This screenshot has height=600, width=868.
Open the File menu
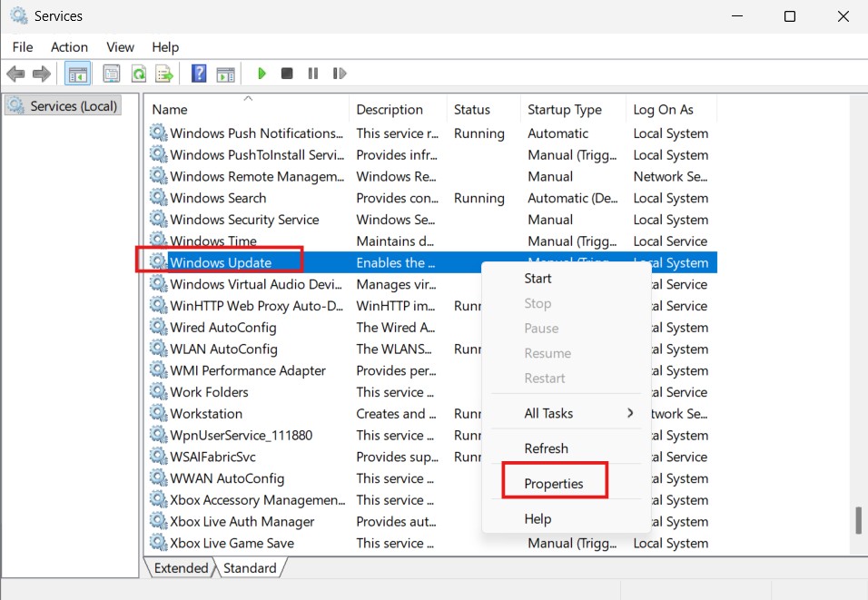[23, 47]
